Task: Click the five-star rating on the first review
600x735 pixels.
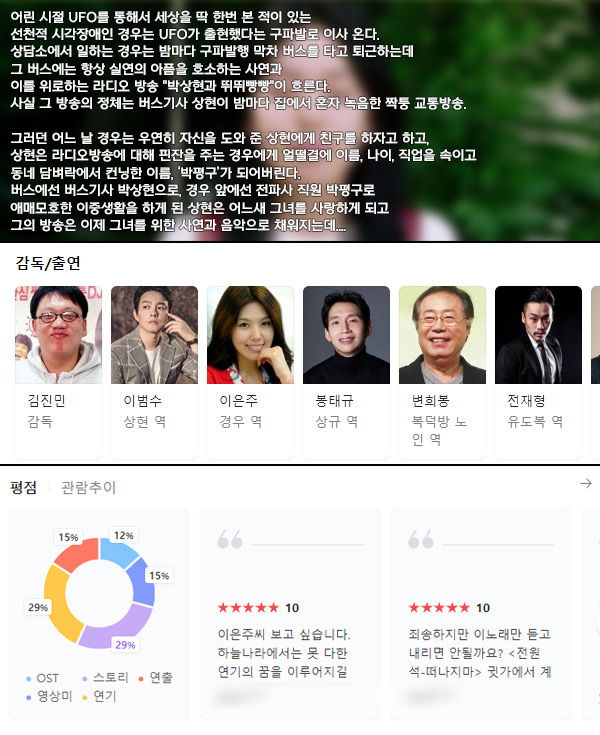Action: pyautogui.click(x=248, y=608)
